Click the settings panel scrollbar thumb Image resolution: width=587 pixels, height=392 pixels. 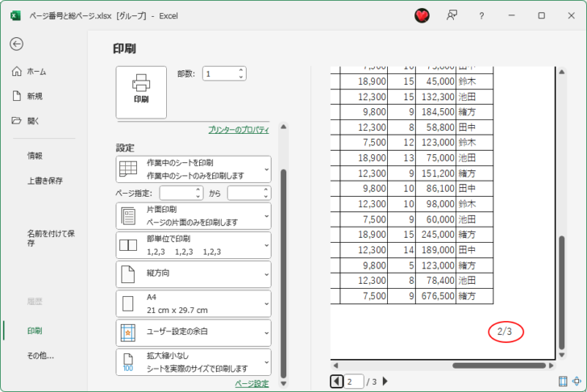tap(283, 273)
